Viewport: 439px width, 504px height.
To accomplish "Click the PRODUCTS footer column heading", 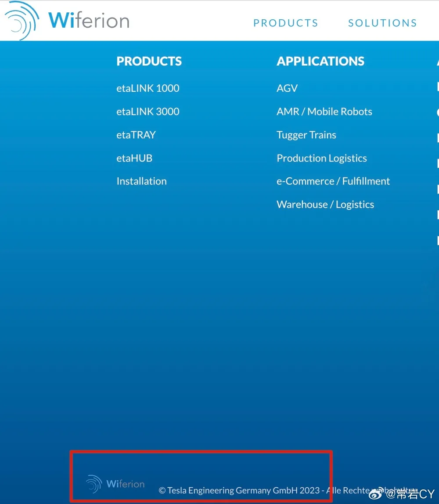I will point(149,61).
